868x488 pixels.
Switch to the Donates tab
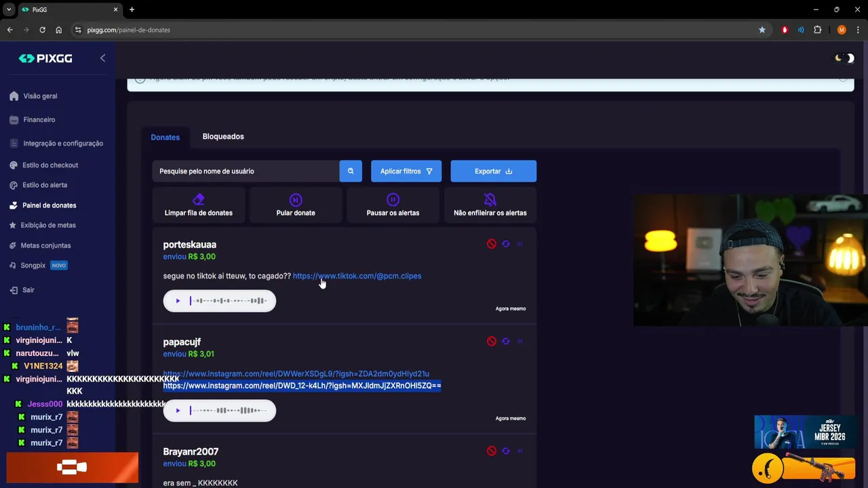click(x=165, y=138)
